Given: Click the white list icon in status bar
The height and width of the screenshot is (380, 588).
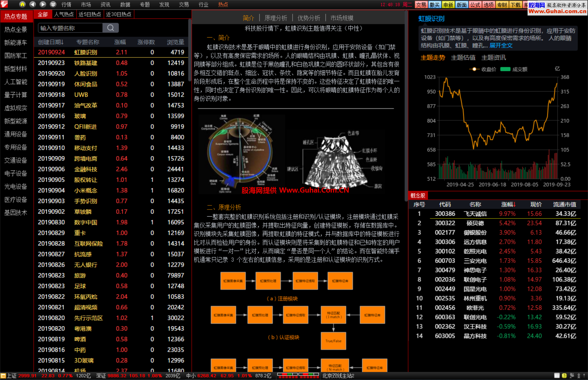Looking at the screenshot, I should coord(557,376).
